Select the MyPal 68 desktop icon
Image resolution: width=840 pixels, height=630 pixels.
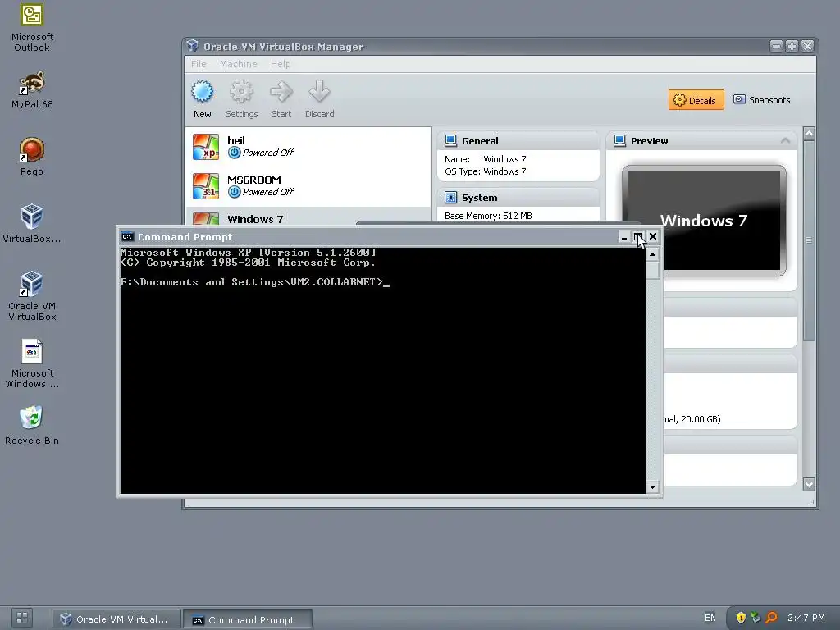pos(32,90)
